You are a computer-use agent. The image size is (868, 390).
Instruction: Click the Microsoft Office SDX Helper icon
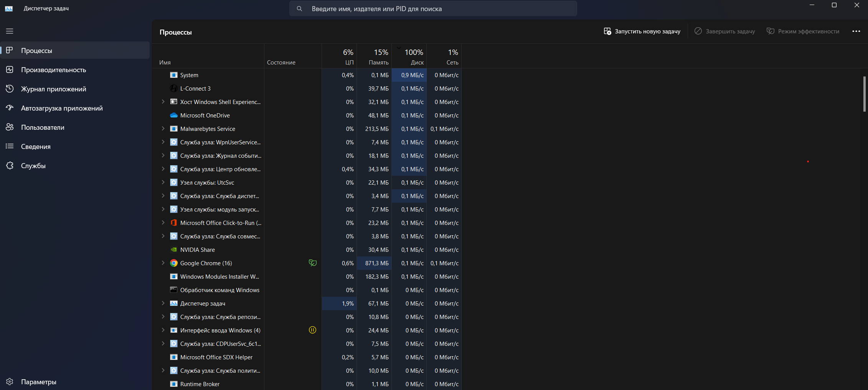tap(174, 357)
